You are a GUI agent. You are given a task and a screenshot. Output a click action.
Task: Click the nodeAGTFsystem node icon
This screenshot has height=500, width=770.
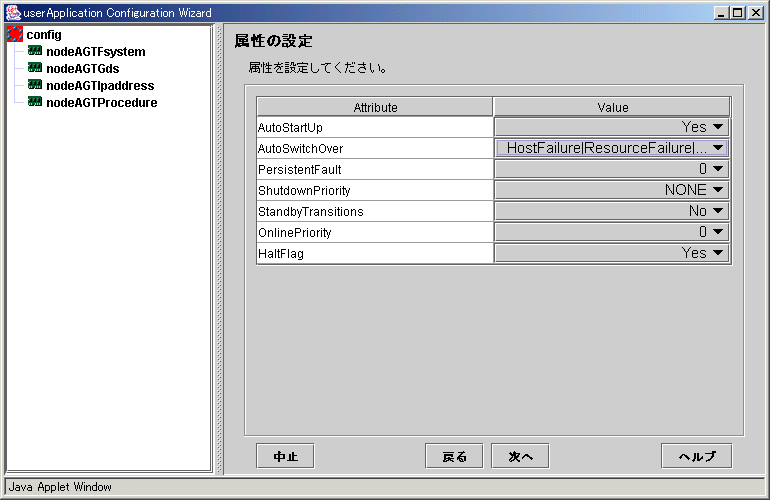pos(35,51)
